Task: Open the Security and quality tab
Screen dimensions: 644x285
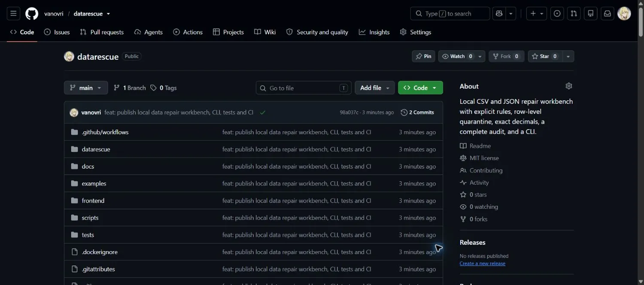Action: pos(317,32)
